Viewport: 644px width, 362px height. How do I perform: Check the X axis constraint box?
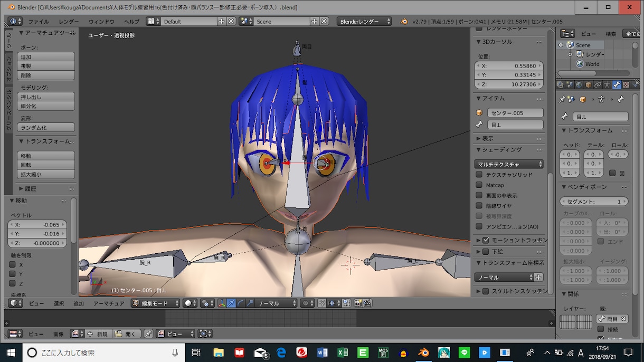[12, 264]
